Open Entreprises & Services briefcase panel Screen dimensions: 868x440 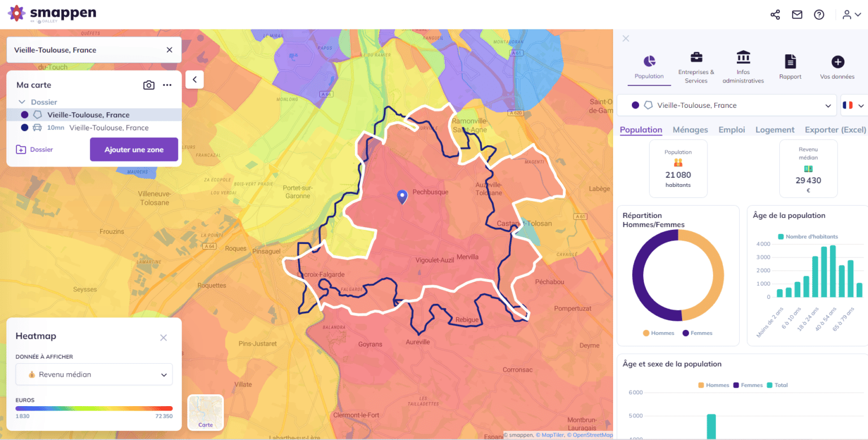click(x=696, y=67)
